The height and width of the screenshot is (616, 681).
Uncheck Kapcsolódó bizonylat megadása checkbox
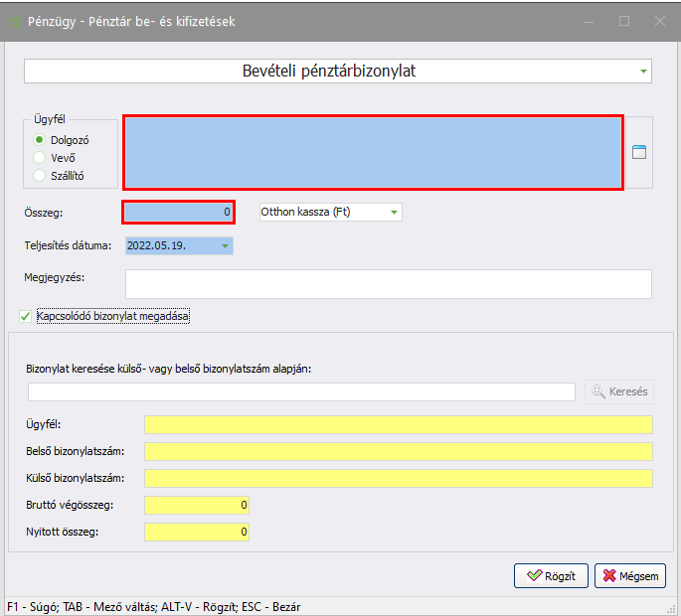tap(26, 316)
